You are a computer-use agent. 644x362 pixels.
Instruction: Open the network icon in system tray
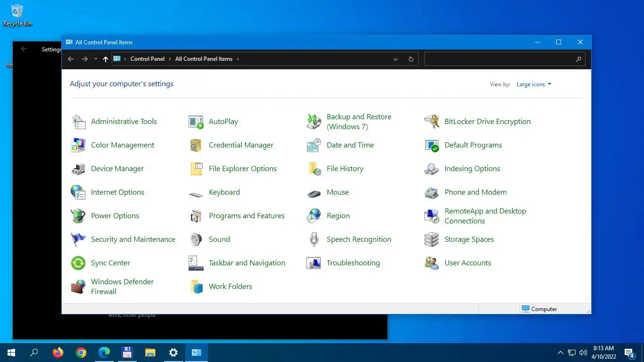coord(572,353)
